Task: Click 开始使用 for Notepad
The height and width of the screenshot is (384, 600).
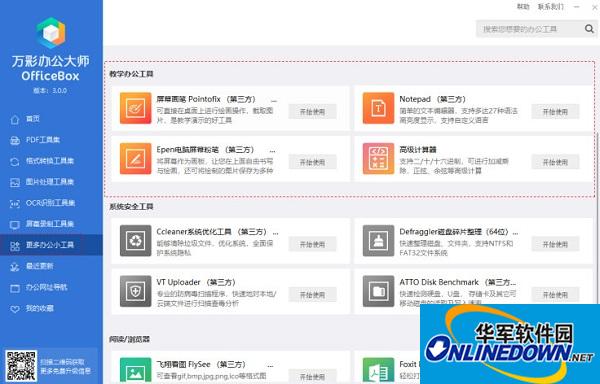Action: [555, 111]
